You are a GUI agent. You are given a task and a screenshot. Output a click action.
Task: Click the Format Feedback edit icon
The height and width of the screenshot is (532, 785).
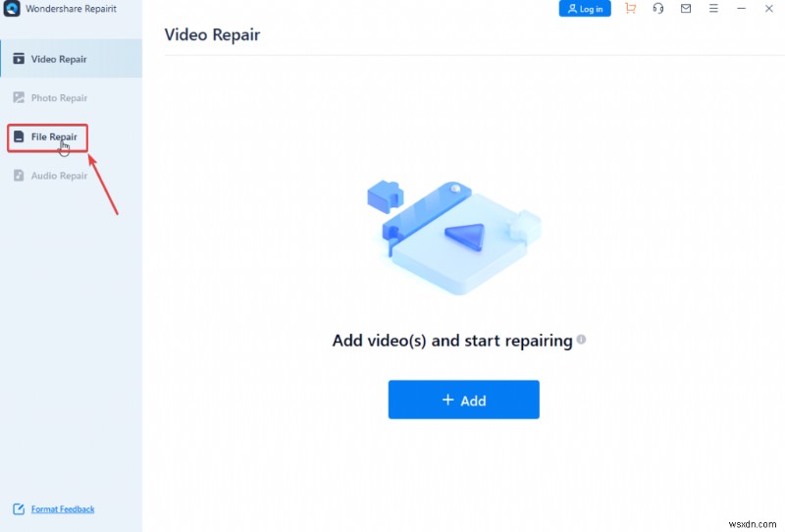click(18, 509)
